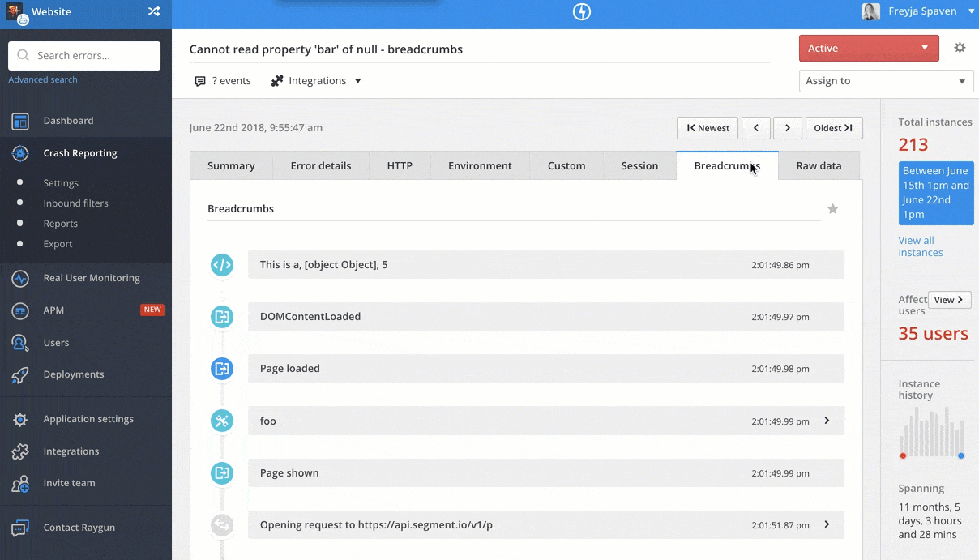
Task: Open the Active status dropdown
Action: coord(869,49)
